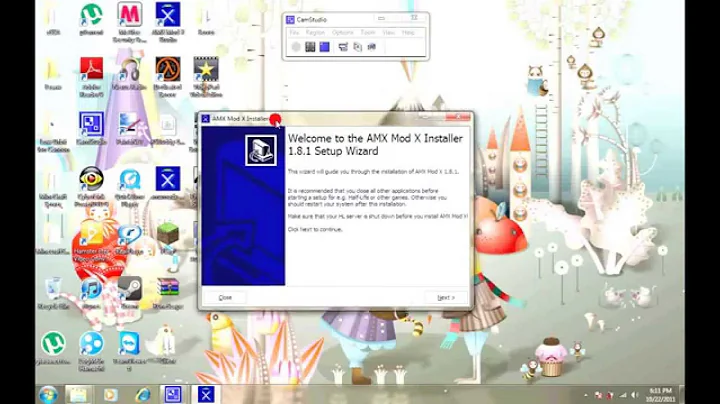
Task: Open Internet Explorer from the taskbar
Action: (x=143, y=394)
